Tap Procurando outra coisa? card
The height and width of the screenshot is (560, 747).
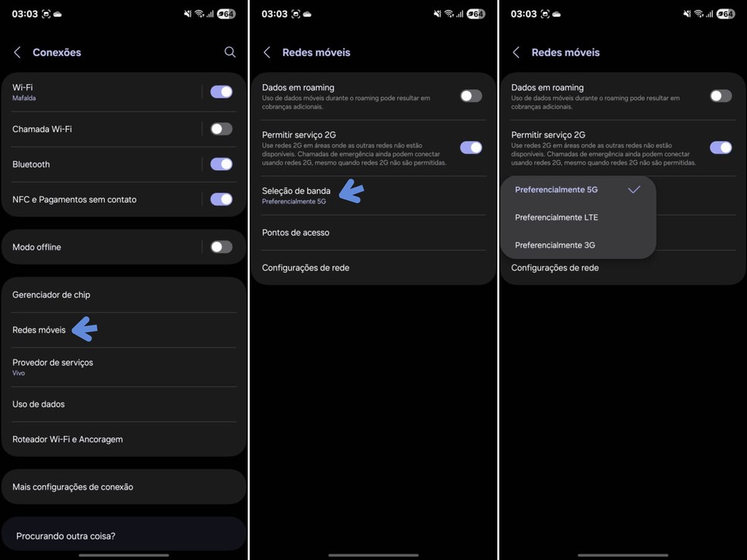[124, 536]
